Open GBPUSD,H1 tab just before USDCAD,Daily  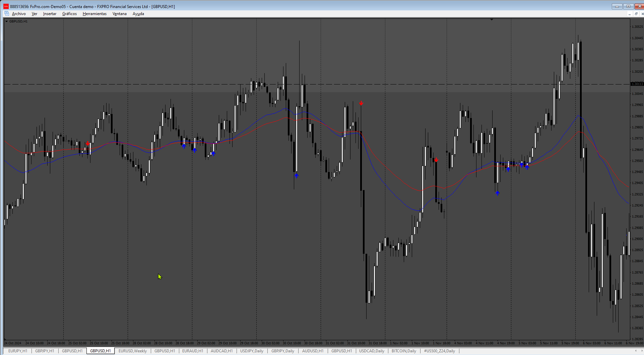(x=342, y=351)
